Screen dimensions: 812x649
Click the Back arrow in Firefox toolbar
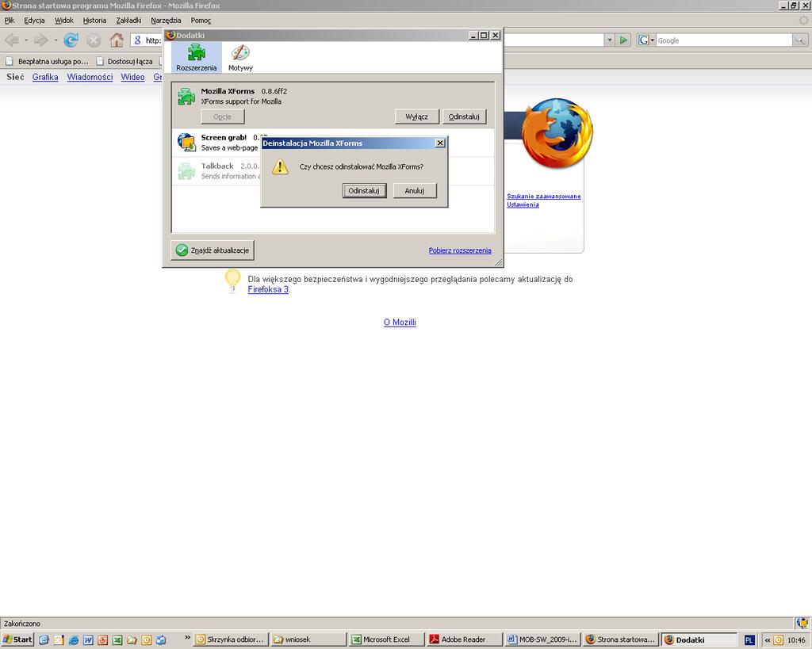pos(12,40)
